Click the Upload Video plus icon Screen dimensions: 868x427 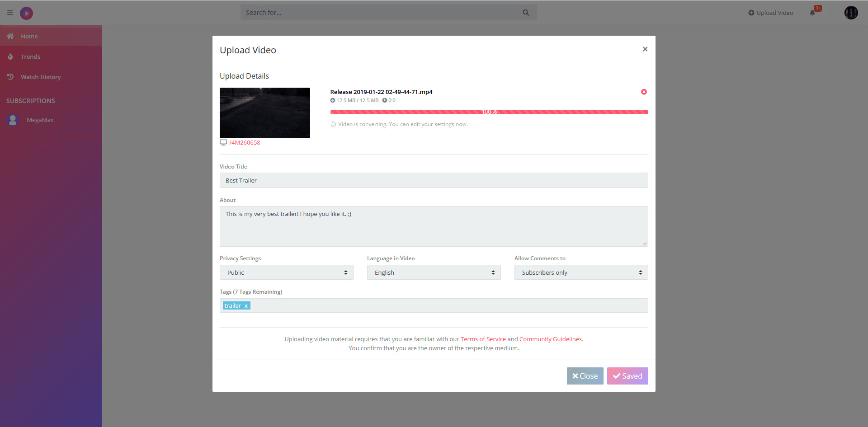point(751,13)
